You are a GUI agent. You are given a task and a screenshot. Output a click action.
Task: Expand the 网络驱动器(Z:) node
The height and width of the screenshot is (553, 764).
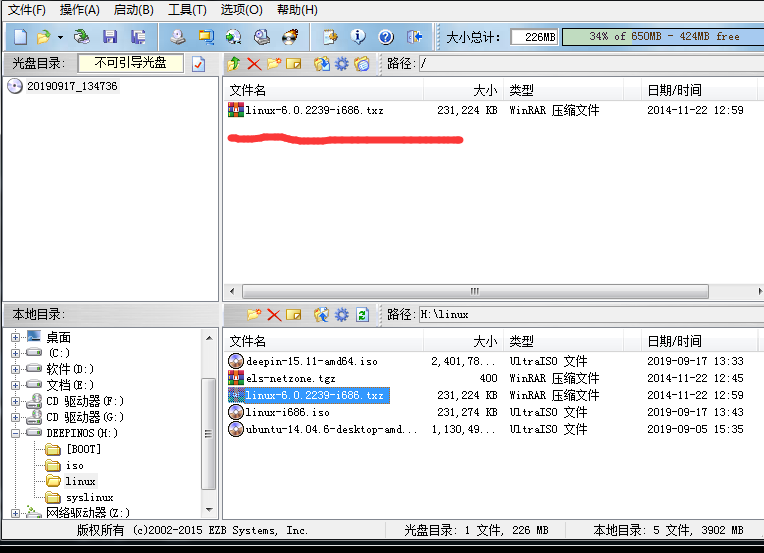point(15,513)
